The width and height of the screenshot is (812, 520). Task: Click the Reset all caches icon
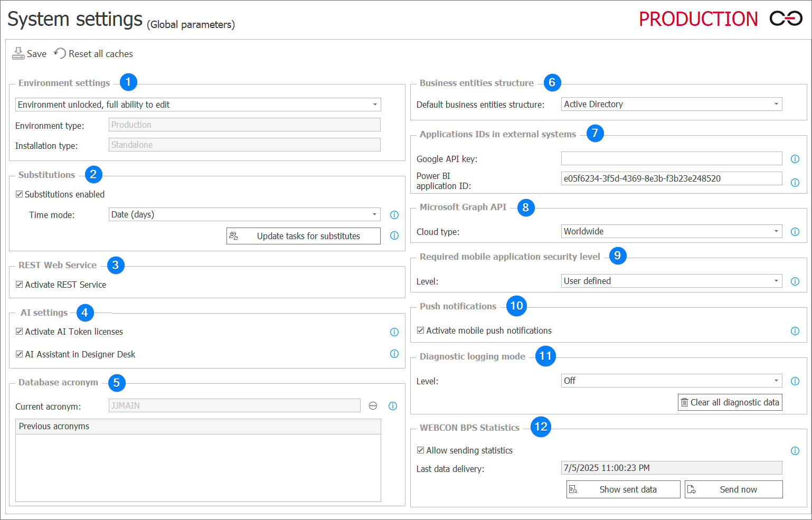pos(60,53)
